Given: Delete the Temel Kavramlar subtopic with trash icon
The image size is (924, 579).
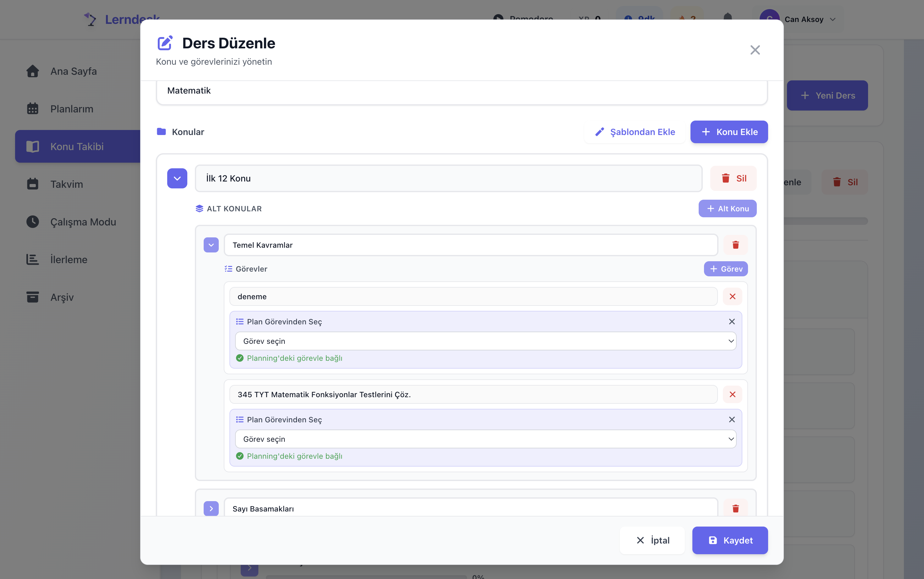Looking at the screenshot, I should click(735, 245).
